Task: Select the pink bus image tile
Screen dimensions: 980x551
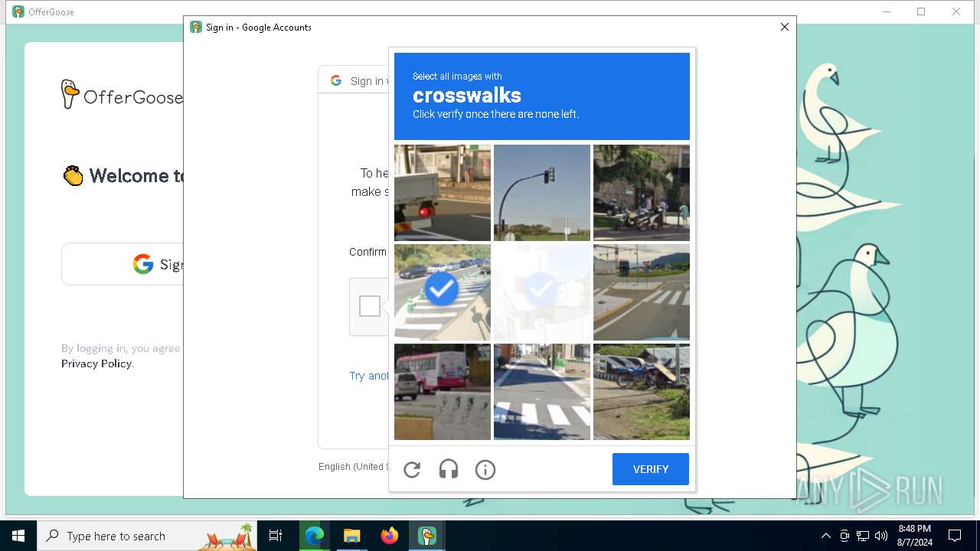Action: [x=443, y=392]
